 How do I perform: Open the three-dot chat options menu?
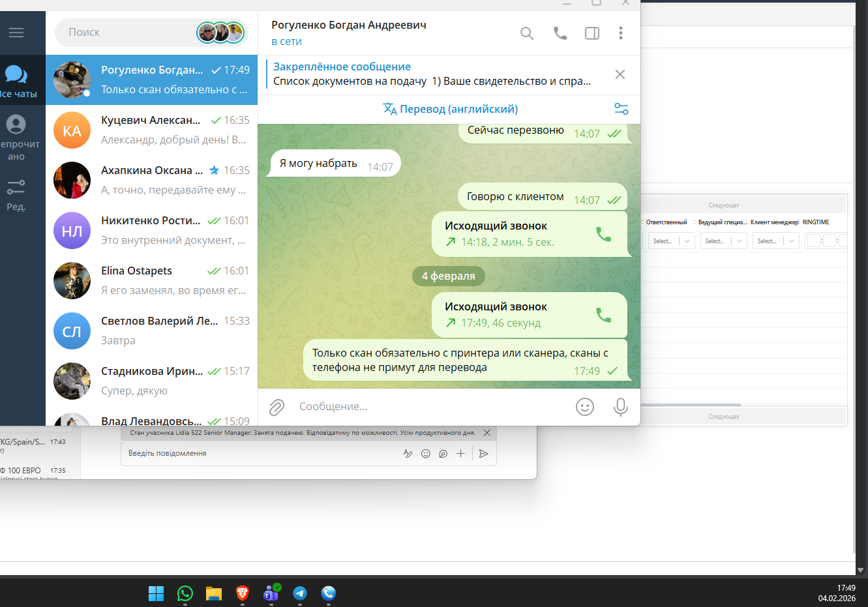(x=621, y=33)
